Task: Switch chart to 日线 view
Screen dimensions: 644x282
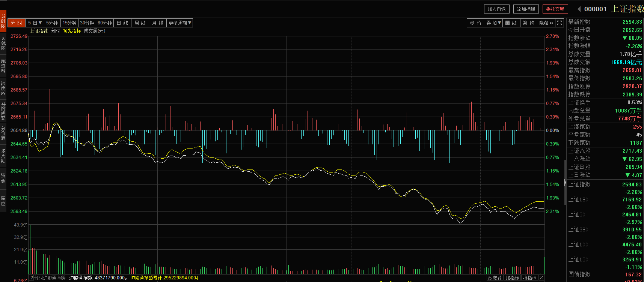Action: (x=122, y=23)
